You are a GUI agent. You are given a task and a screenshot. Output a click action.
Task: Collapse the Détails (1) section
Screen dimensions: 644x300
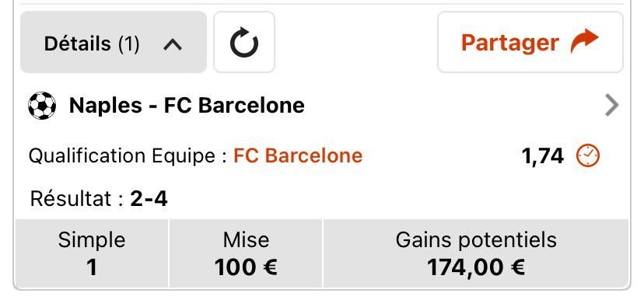click(x=114, y=42)
